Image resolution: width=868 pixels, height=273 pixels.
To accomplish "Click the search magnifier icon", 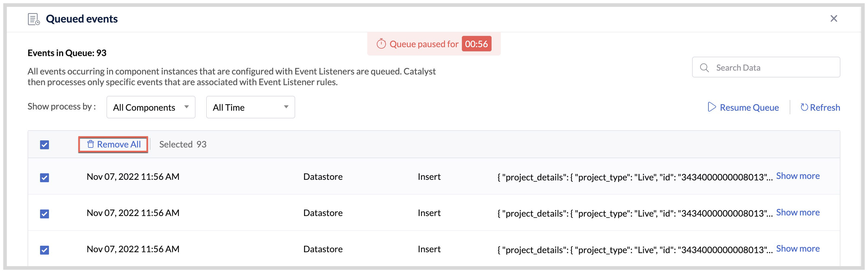I will coord(705,67).
